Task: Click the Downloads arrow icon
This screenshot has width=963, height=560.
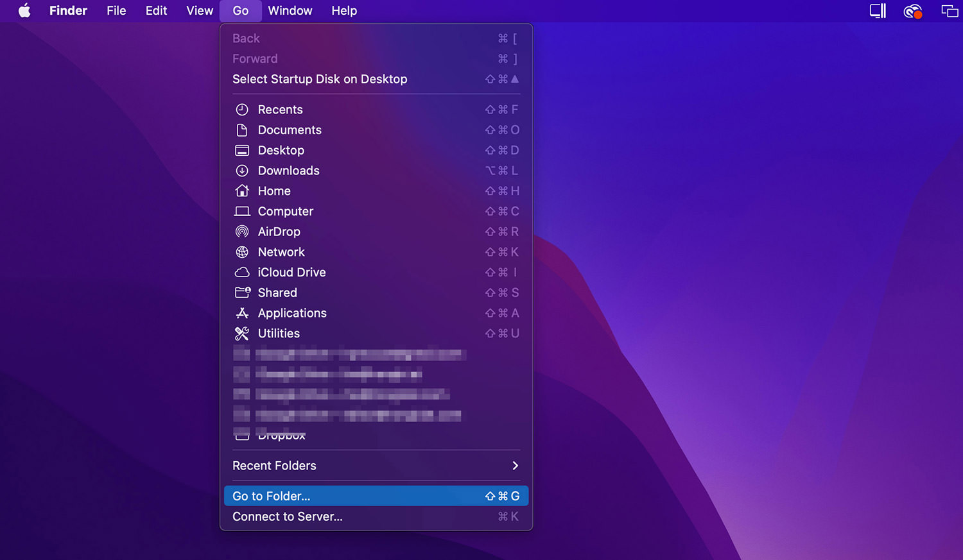Action: tap(242, 171)
